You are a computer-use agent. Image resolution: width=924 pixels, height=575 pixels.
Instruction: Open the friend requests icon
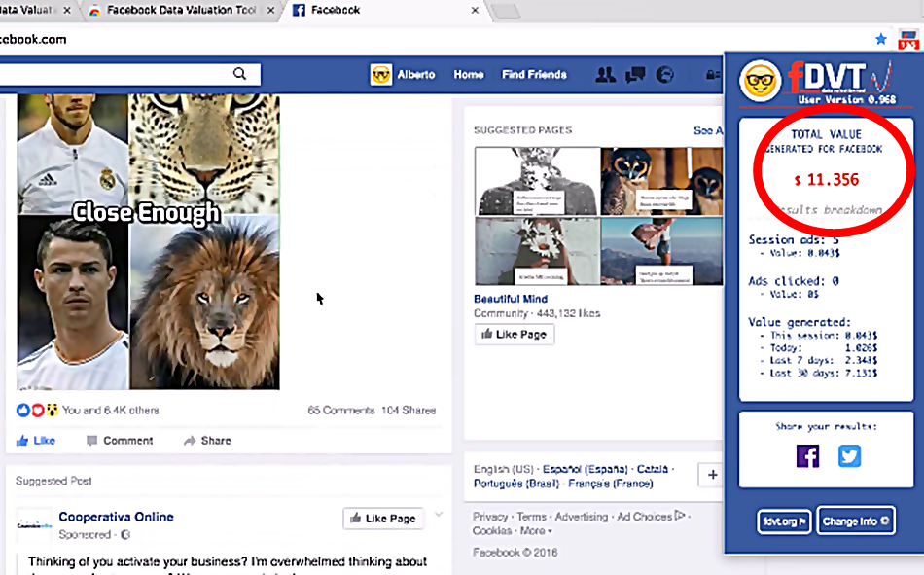click(x=605, y=74)
